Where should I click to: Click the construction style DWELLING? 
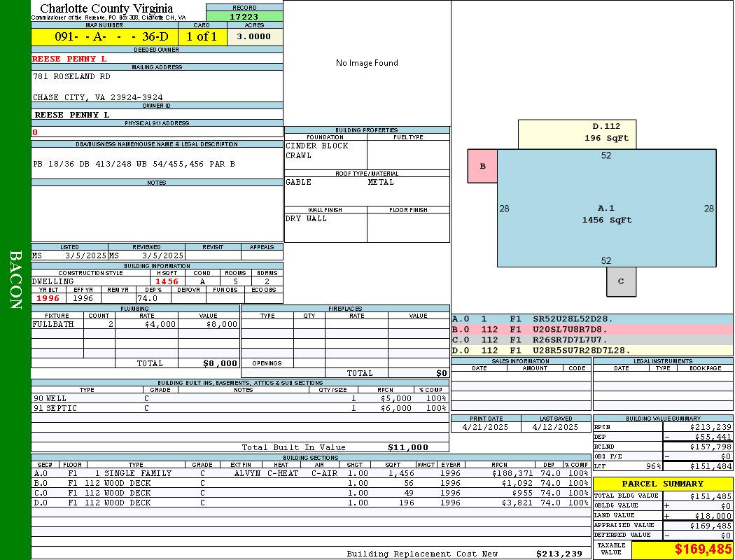pos(53,281)
